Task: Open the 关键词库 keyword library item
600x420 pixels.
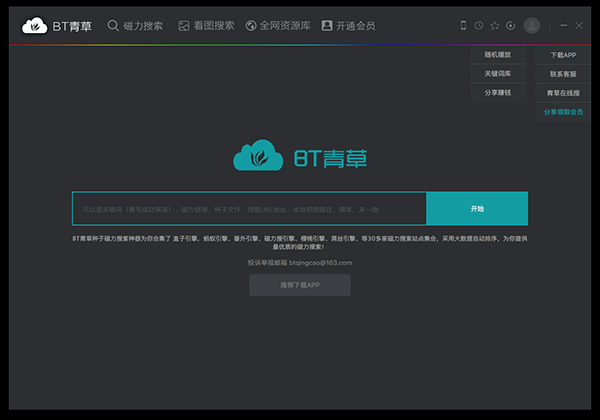Action: tap(497, 73)
